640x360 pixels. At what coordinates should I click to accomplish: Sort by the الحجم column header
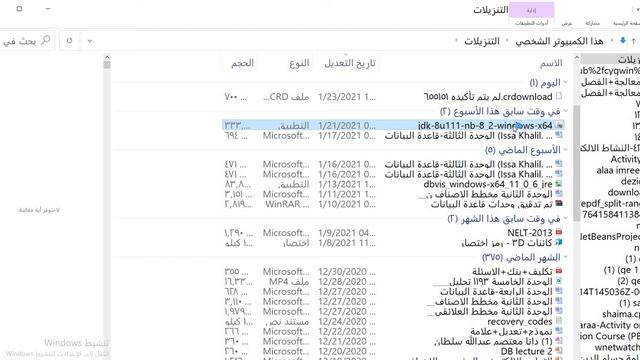(242, 63)
